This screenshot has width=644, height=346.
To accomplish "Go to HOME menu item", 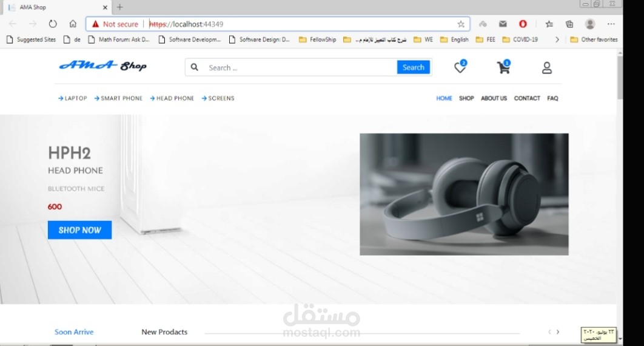I will pyautogui.click(x=444, y=98).
